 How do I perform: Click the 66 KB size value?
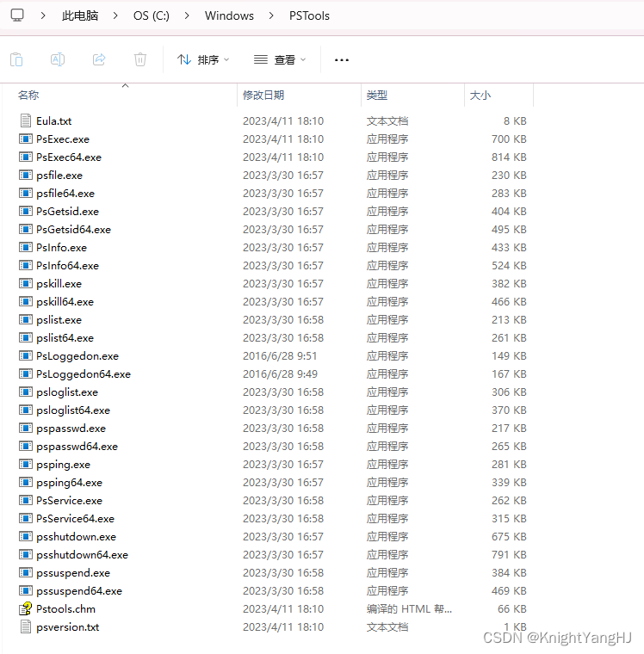point(511,609)
